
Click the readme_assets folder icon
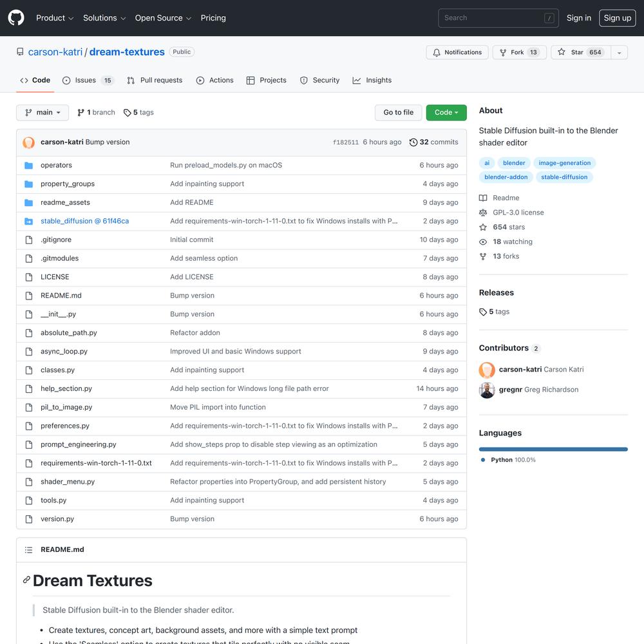[29, 202]
